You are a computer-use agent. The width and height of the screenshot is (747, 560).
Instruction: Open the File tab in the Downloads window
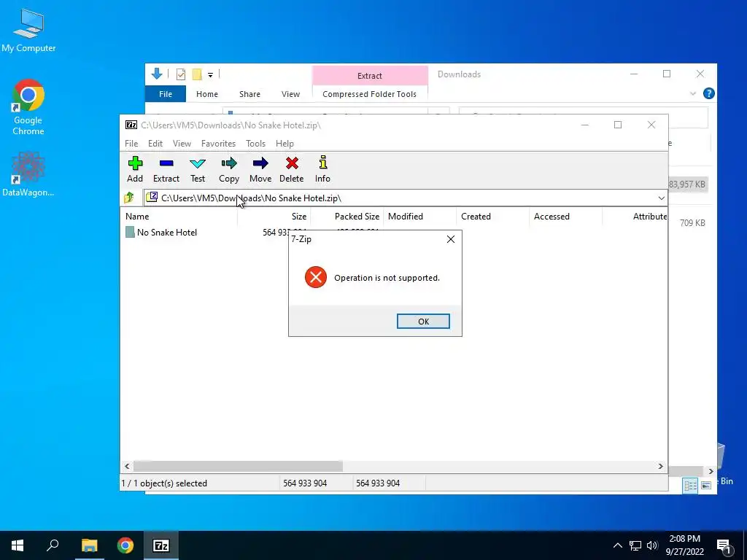tap(166, 94)
